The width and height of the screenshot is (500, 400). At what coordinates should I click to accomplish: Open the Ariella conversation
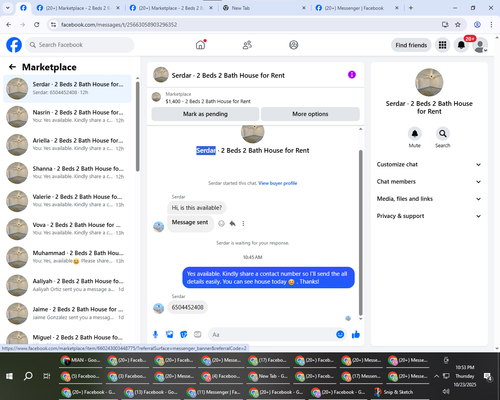[x=67, y=145]
